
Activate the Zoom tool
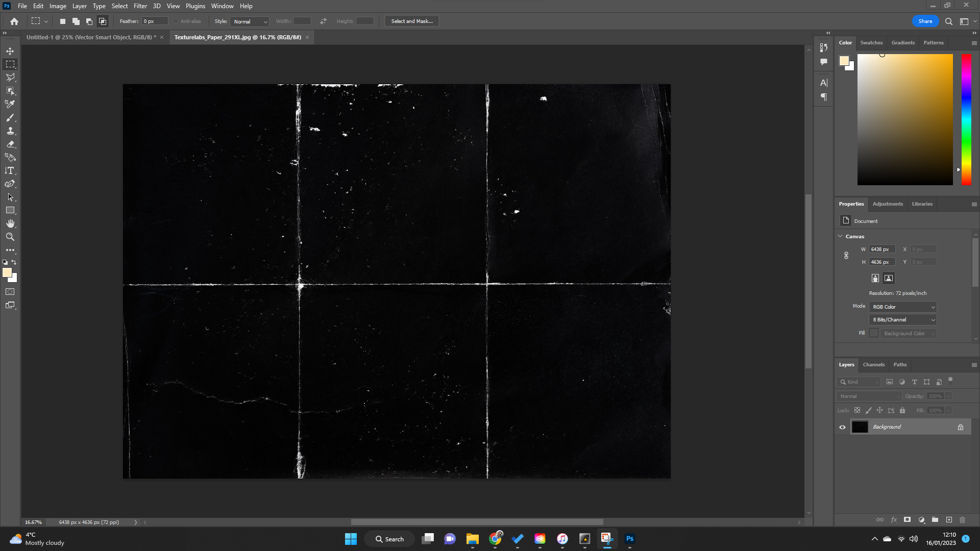pyautogui.click(x=10, y=237)
